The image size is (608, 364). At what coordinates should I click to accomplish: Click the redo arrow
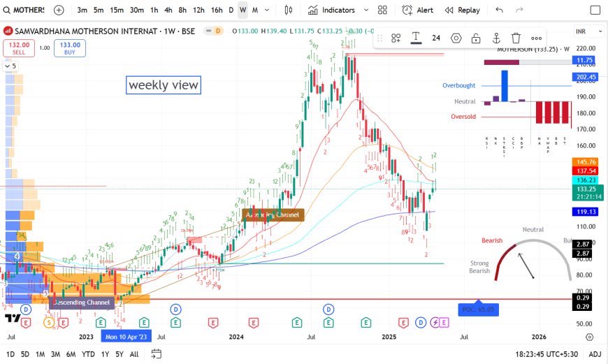coord(519,10)
